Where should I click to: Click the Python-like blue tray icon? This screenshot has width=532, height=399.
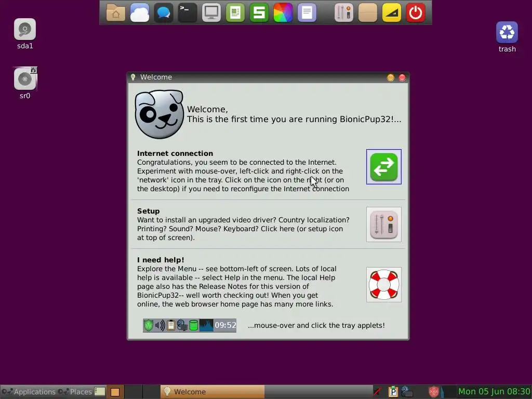click(x=406, y=392)
